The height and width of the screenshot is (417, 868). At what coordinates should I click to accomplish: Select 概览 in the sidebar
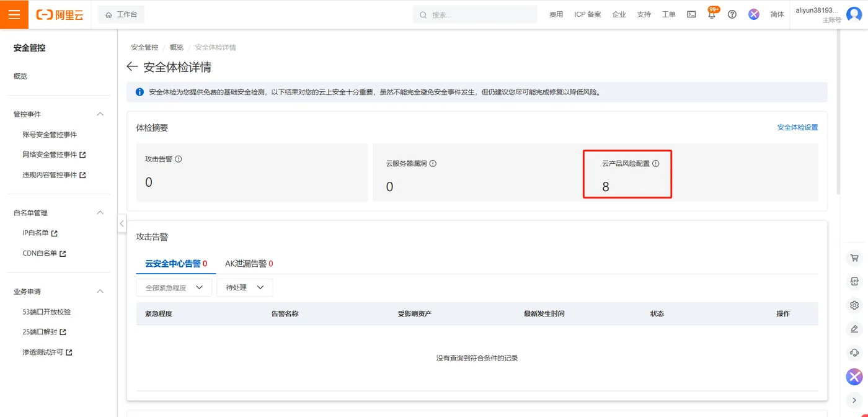[20, 76]
